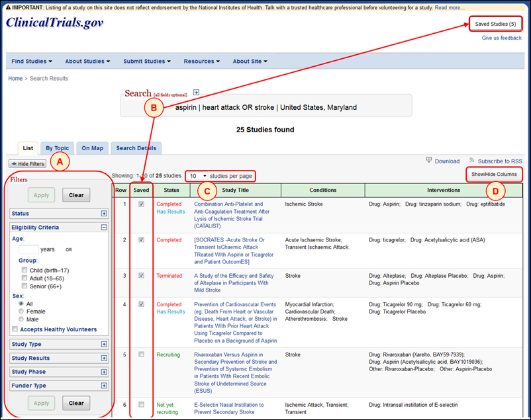The image size is (531, 420).
Task: Click the bottom Apply filters button
Action: pyautogui.click(x=41, y=403)
